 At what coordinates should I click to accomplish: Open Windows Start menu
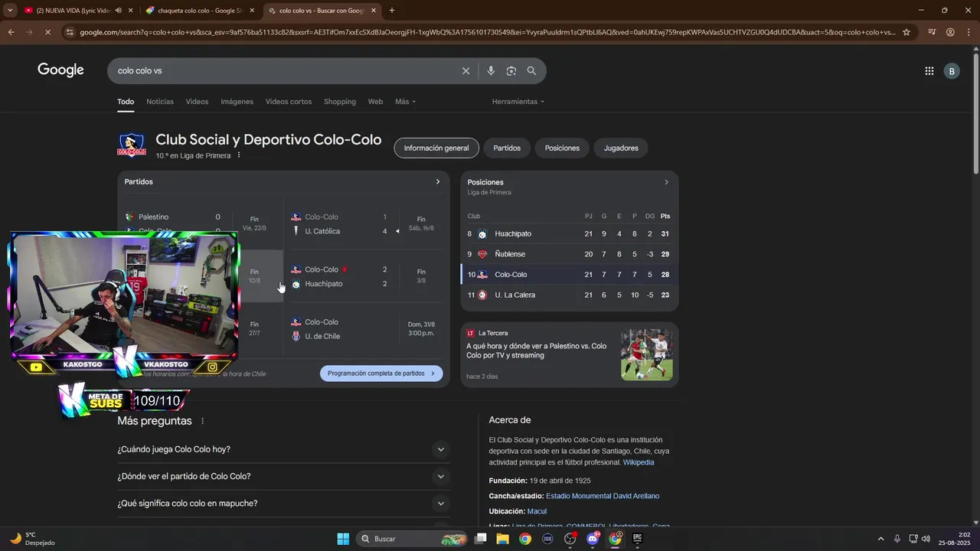click(x=343, y=539)
